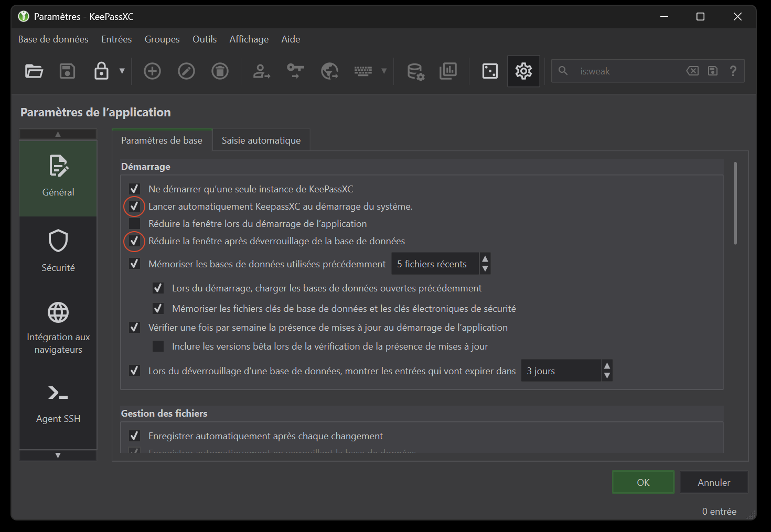
Task: Expand the lock database dropdown arrow
Action: [x=122, y=71]
